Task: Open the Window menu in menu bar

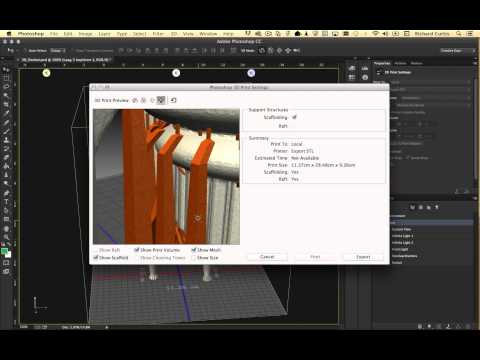Action: click(208, 34)
